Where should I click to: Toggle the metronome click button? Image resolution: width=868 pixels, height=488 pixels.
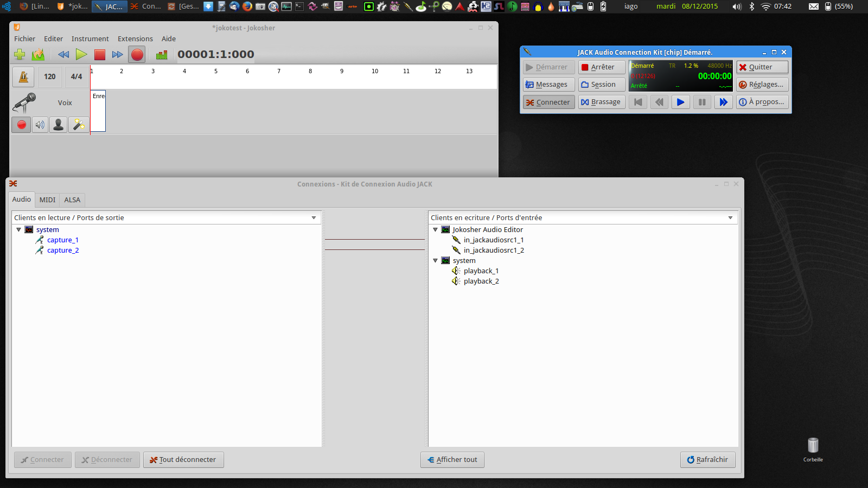coord(24,76)
